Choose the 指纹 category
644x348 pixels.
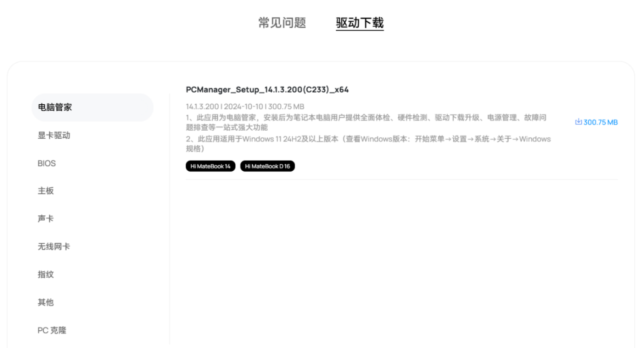[46, 274]
